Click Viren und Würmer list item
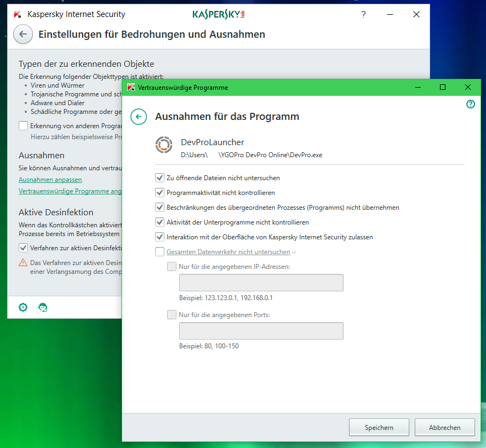This screenshot has width=486, height=448. tap(58, 85)
